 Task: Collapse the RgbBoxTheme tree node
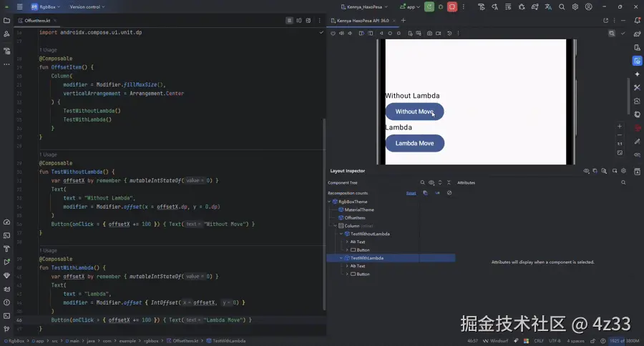[x=329, y=202]
